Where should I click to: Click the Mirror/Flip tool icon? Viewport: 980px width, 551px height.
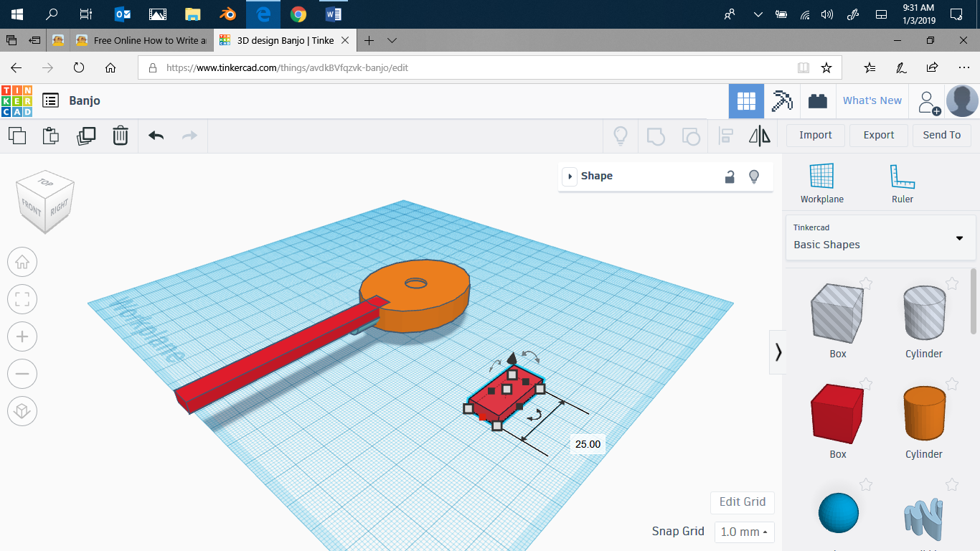(759, 135)
